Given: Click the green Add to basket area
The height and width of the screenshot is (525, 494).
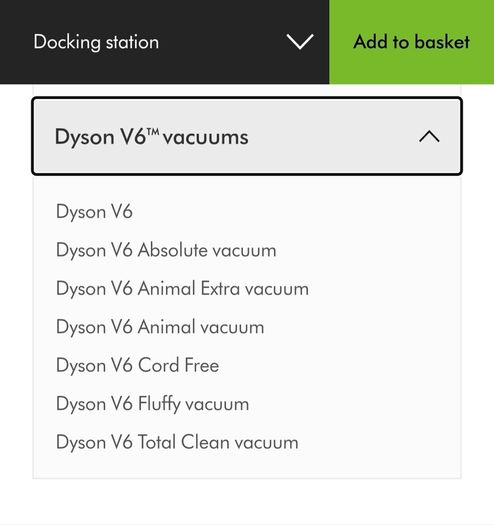Looking at the screenshot, I should pos(411,42).
